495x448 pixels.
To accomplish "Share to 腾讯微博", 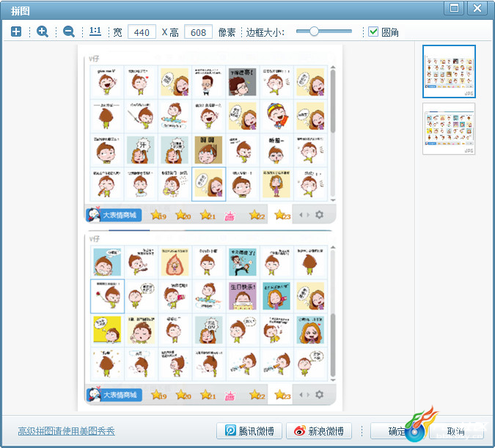I will [249, 431].
